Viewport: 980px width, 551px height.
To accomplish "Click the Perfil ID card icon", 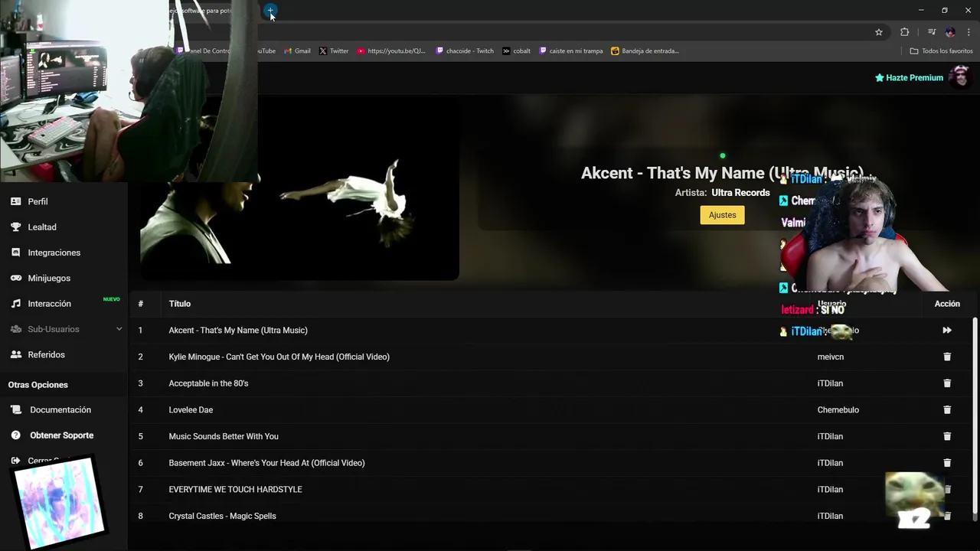I will (15, 201).
